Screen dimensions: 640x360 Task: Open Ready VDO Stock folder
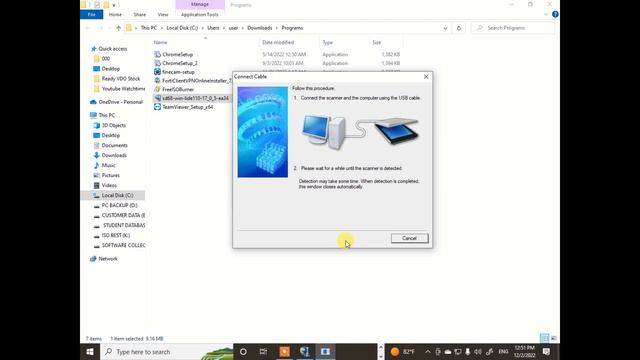(x=121, y=79)
